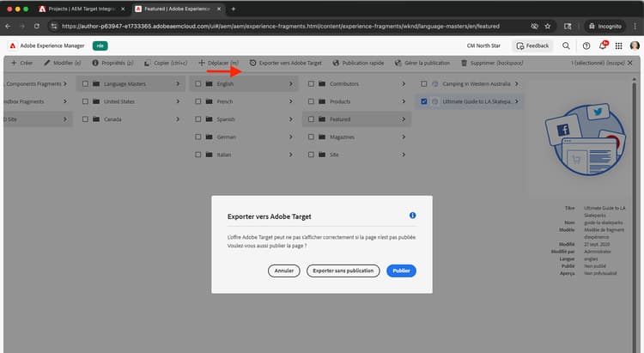Click the CM North Star tenant label
The width and height of the screenshot is (644, 353).
coord(483,46)
